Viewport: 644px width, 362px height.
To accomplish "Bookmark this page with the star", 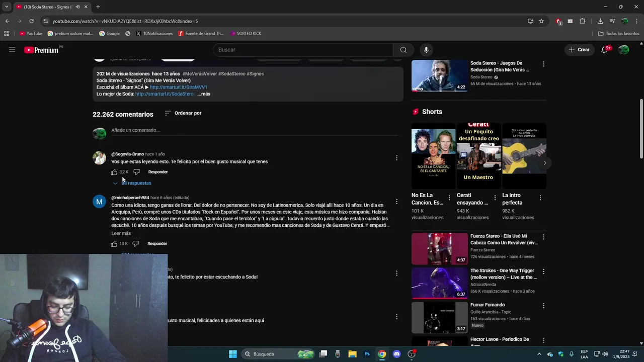I will 541,21.
